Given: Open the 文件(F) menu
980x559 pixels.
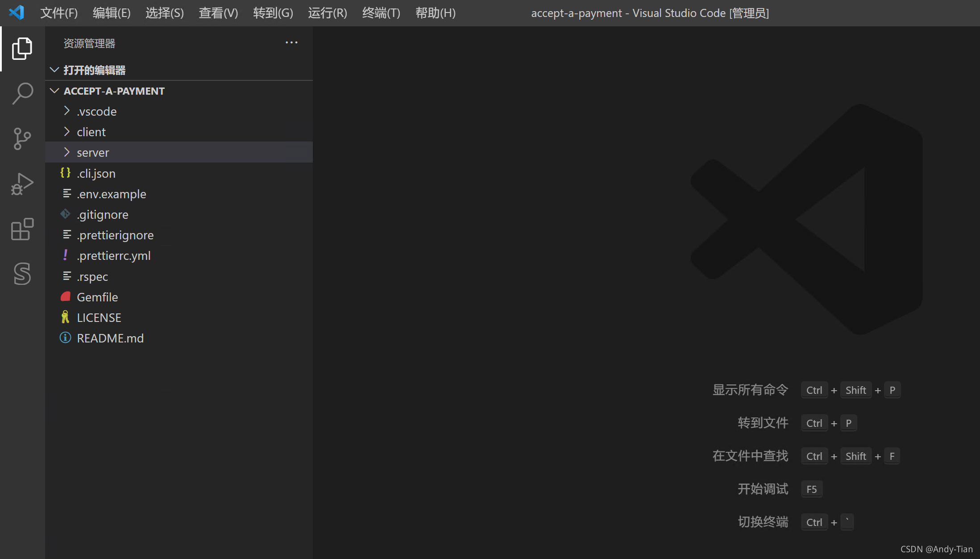Looking at the screenshot, I should click(x=59, y=13).
